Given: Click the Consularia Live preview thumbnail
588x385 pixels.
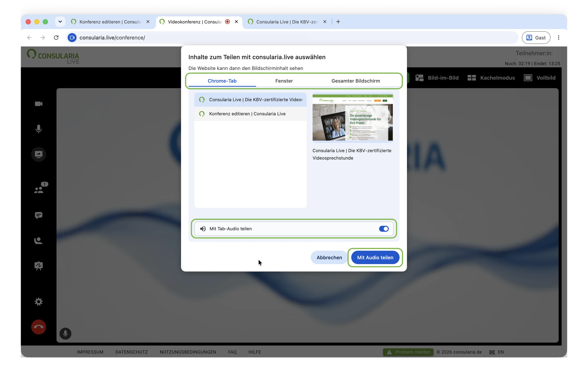Looking at the screenshot, I should [x=353, y=117].
